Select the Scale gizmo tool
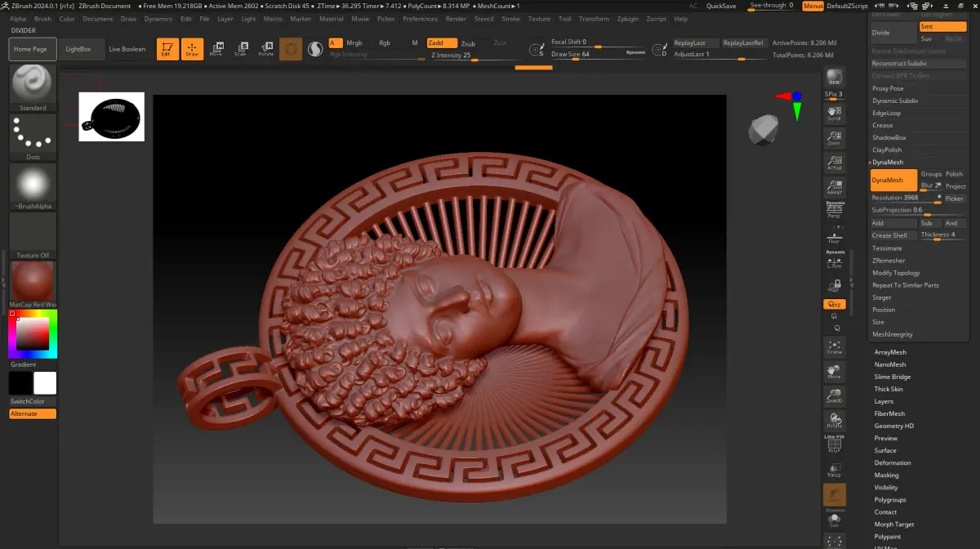 click(240, 49)
